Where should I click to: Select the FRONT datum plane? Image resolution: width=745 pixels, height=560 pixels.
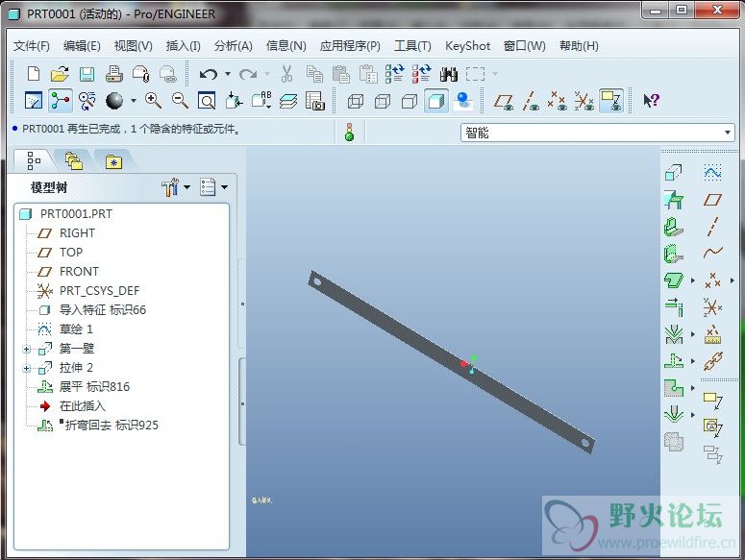[x=79, y=272]
